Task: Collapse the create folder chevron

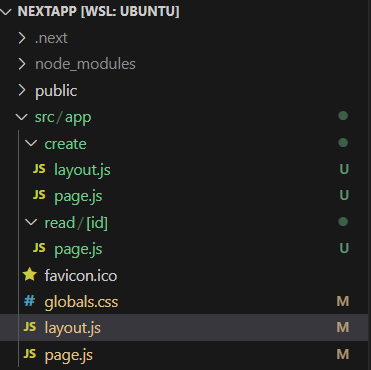Action: pos(31,143)
